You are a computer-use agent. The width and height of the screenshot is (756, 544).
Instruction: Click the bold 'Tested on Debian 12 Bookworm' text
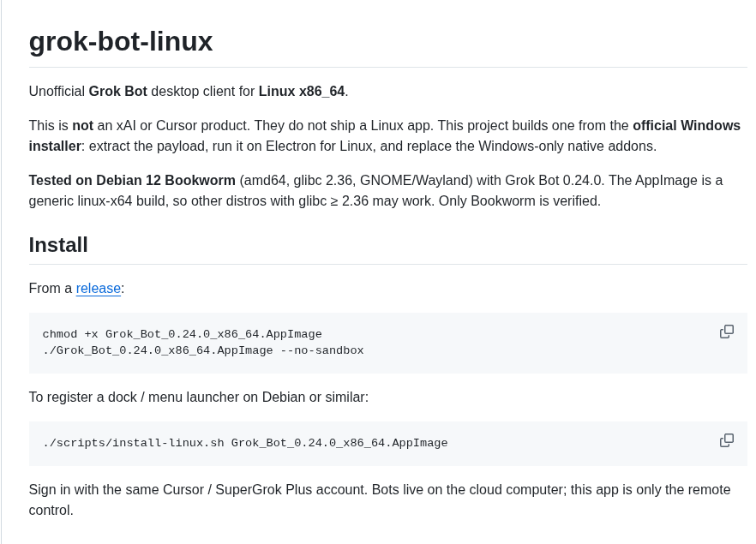(x=132, y=180)
